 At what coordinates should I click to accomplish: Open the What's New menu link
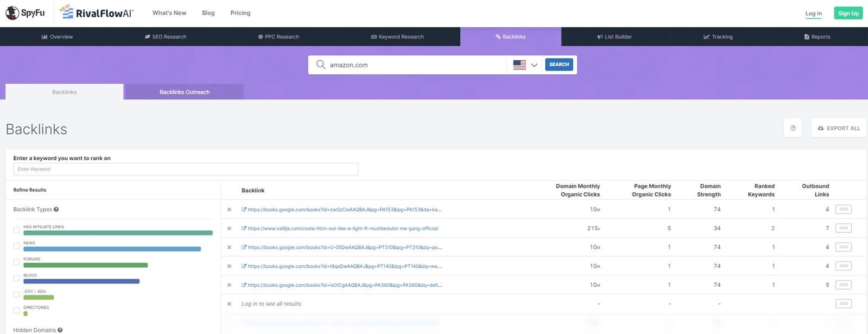pyautogui.click(x=169, y=13)
